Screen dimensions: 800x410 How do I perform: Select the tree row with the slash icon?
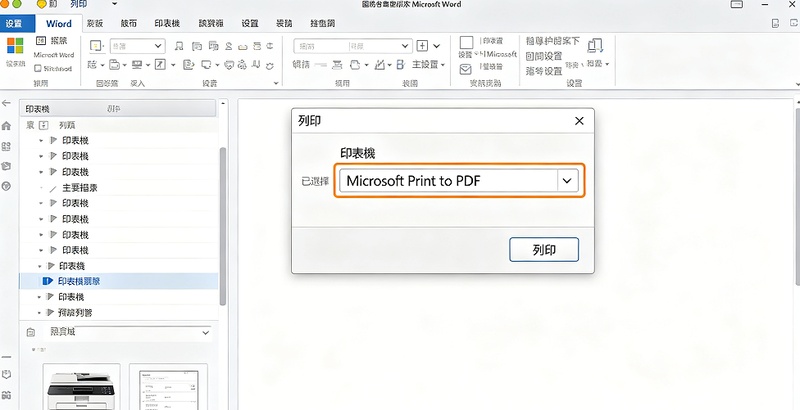[119, 188]
